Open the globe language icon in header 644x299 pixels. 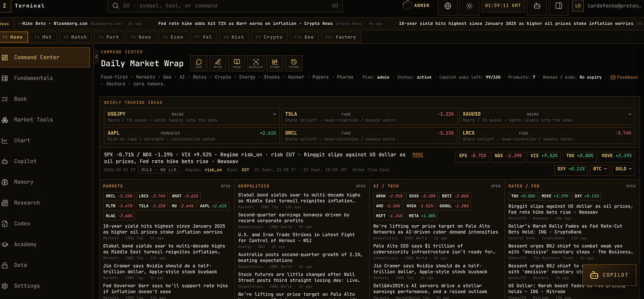click(x=448, y=6)
